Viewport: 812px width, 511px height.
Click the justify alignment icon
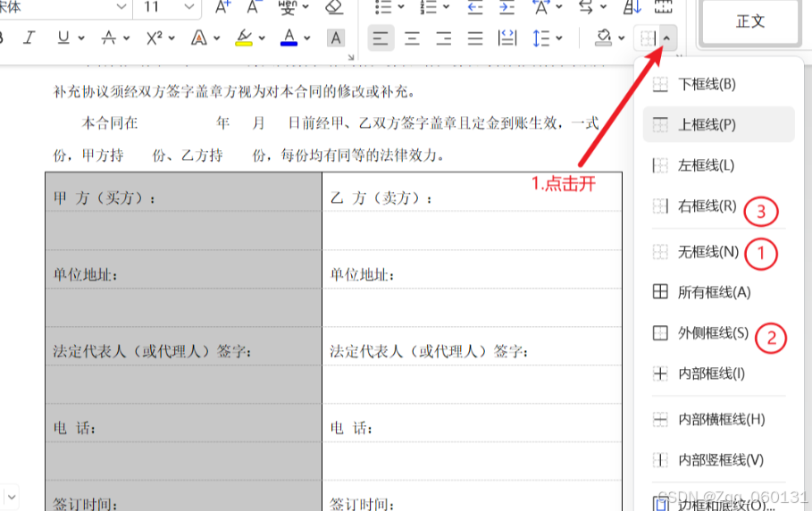(475, 38)
